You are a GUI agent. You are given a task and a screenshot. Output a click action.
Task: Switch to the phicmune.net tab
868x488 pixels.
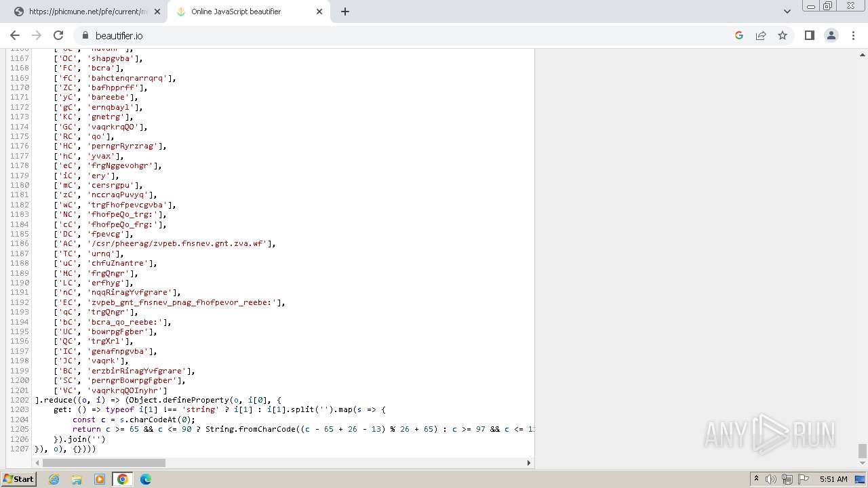87,12
